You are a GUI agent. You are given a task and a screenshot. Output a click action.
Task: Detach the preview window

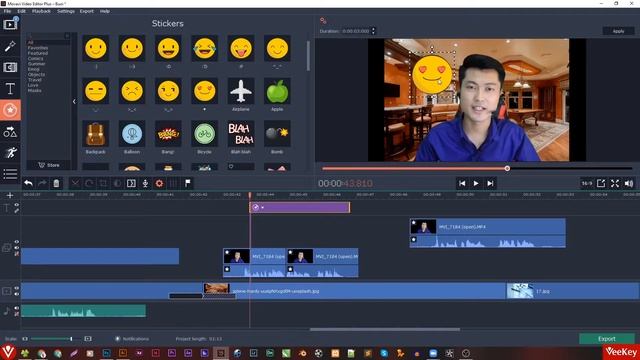[x=601, y=183]
